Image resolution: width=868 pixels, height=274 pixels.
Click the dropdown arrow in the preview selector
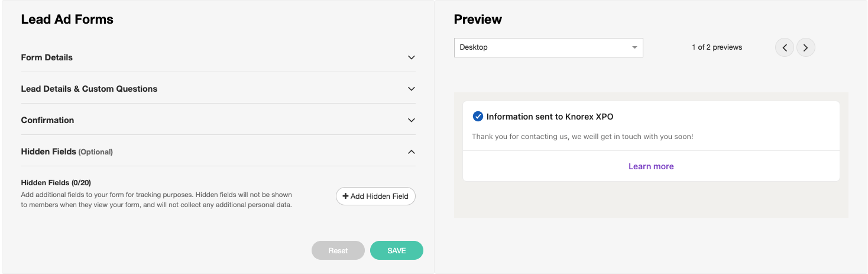(x=634, y=47)
